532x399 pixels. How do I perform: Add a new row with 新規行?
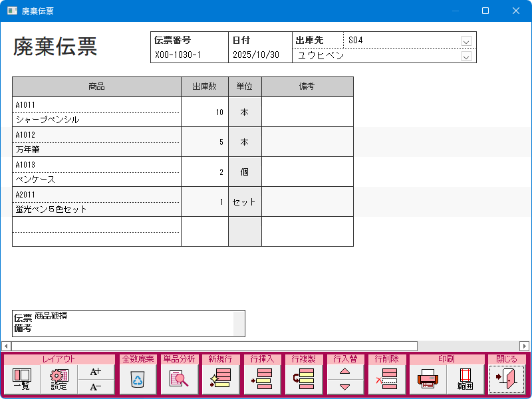coord(220,380)
